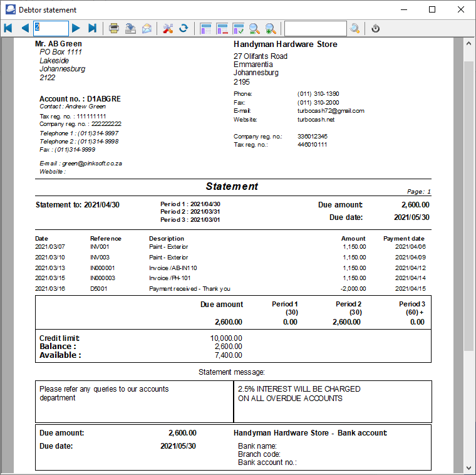This screenshot has width=476, height=475.
Task: Click the first page layout view icon
Action: click(x=205, y=28)
